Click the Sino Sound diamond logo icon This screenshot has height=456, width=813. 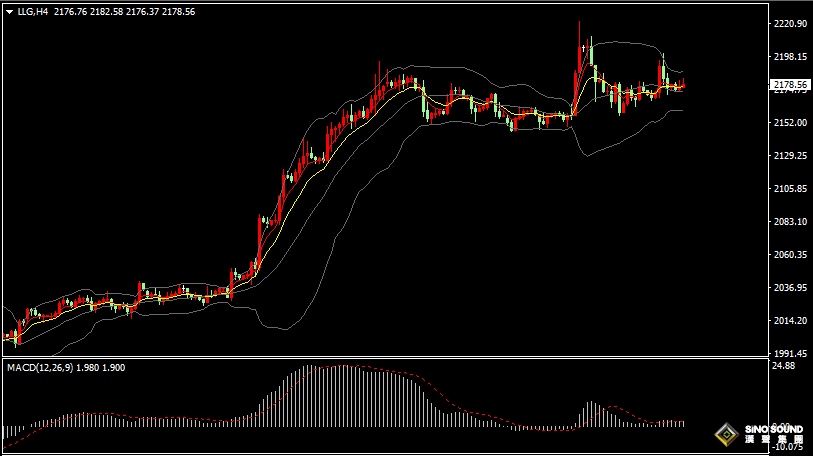[x=724, y=435]
